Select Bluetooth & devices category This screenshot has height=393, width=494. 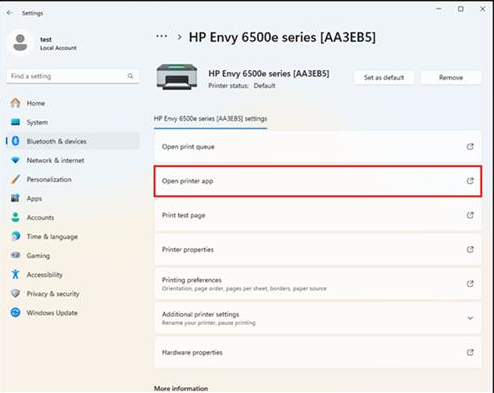(72, 141)
